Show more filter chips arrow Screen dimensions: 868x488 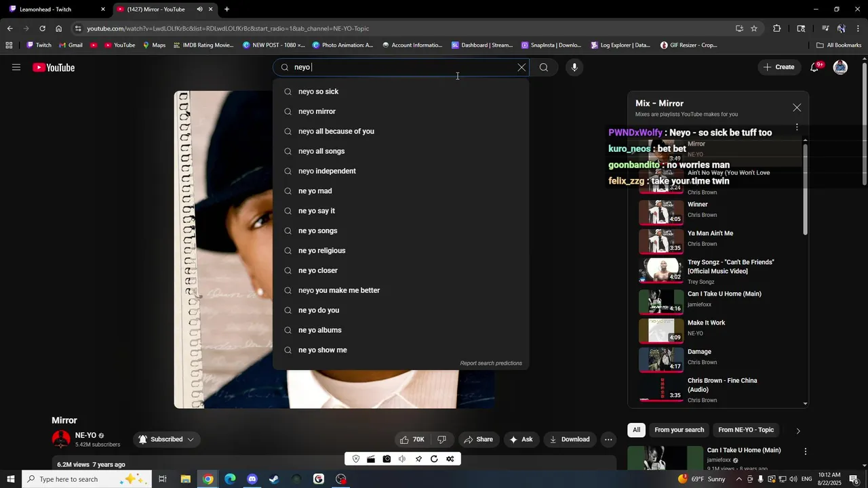click(797, 430)
